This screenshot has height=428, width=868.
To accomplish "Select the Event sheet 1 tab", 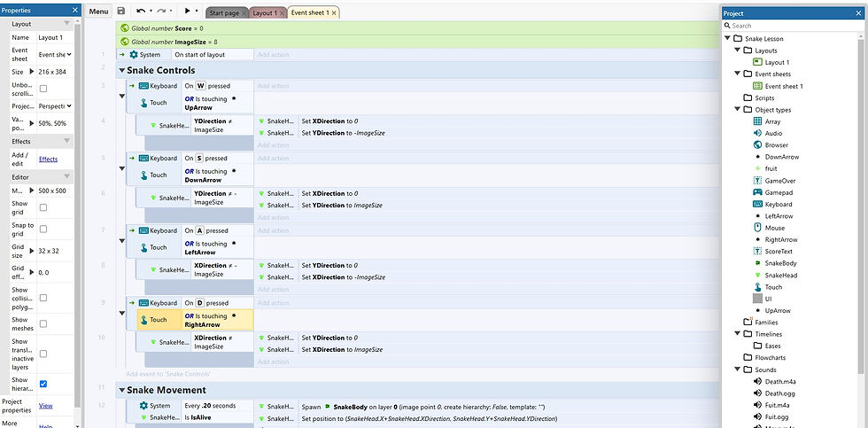I will 309,12.
